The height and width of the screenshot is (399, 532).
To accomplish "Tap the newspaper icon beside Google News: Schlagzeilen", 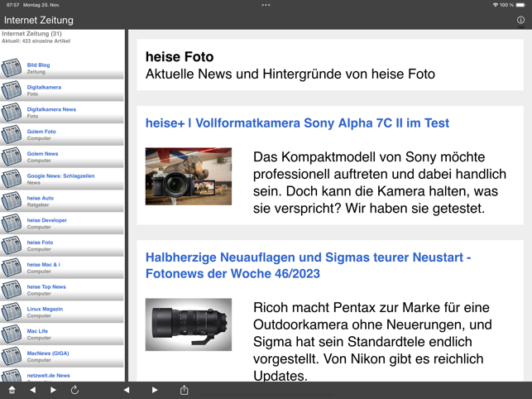I will pos(12,179).
